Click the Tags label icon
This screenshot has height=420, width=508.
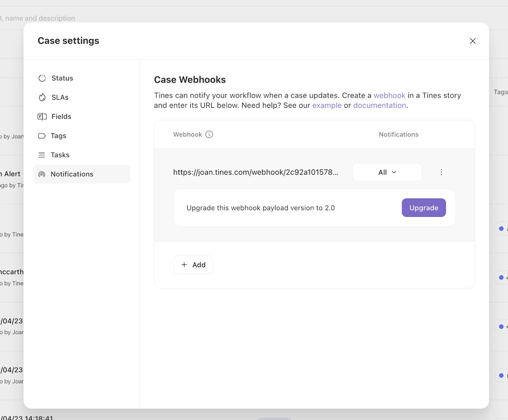tap(42, 136)
